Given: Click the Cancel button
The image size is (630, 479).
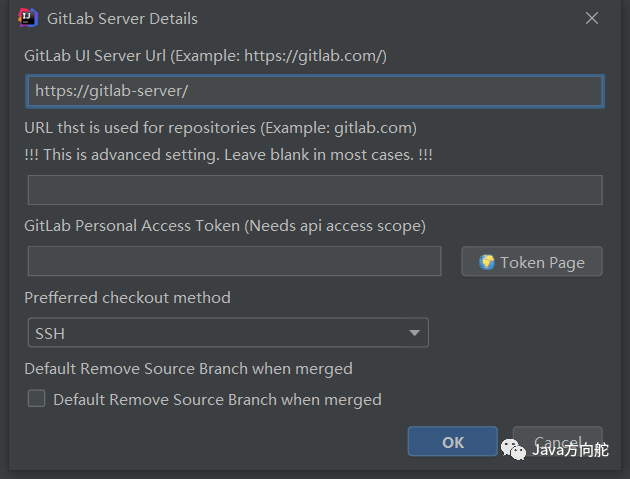Looking at the screenshot, I should pos(558,442).
